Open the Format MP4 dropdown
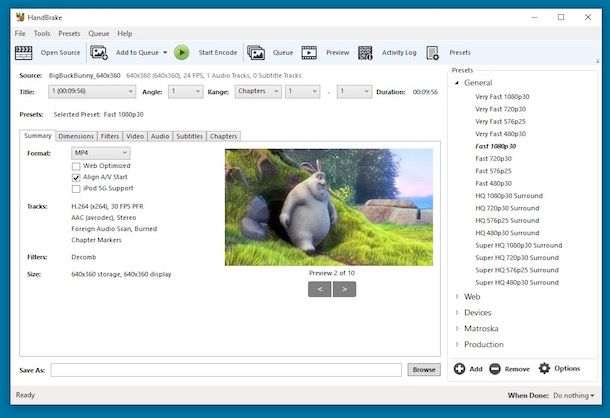The image size is (610, 418). [x=101, y=153]
